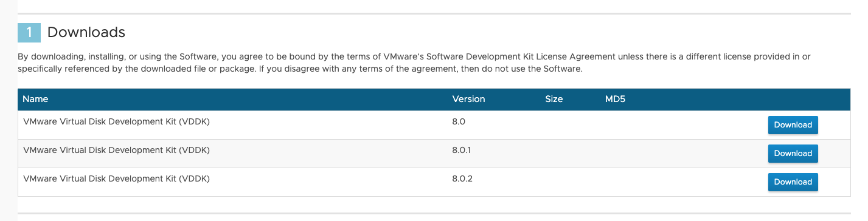
Task: Click the Downloads section heading
Action: point(86,32)
